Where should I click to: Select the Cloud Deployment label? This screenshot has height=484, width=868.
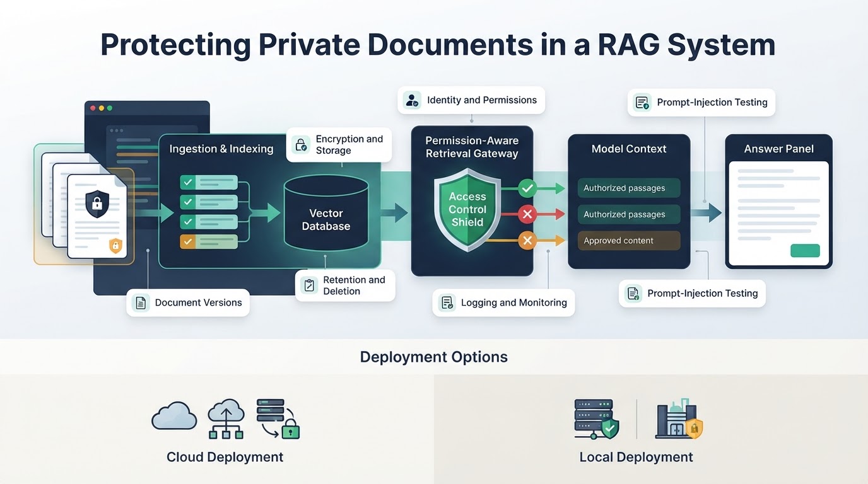coord(225,457)
